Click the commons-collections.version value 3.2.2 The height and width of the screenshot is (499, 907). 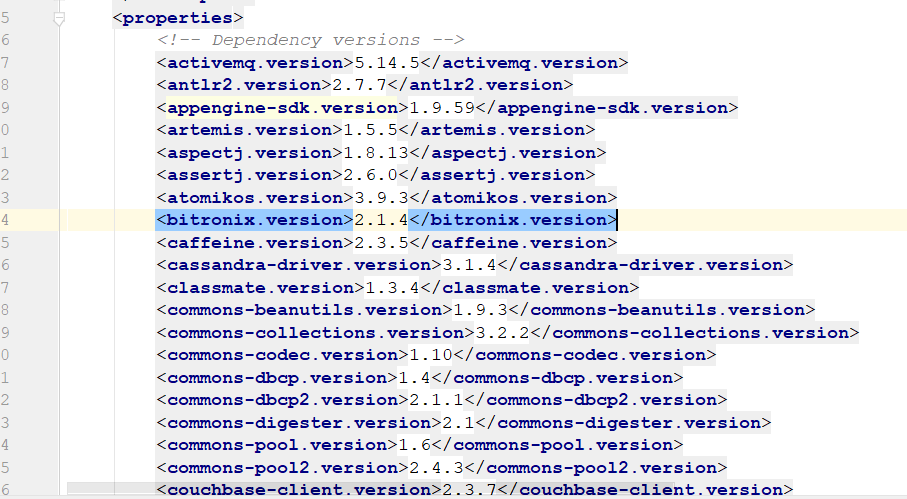point(502,332)
